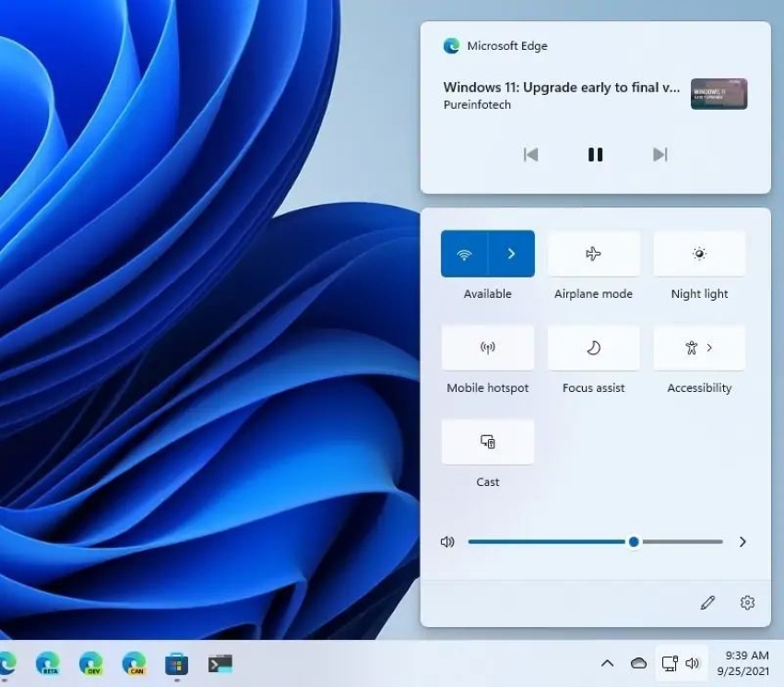Adjust the volume slider

(633, 542)
